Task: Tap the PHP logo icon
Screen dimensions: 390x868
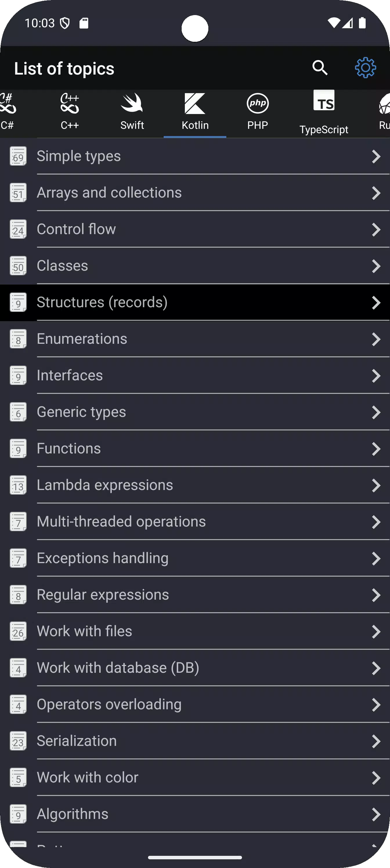Action: click(x=257, y=103)
